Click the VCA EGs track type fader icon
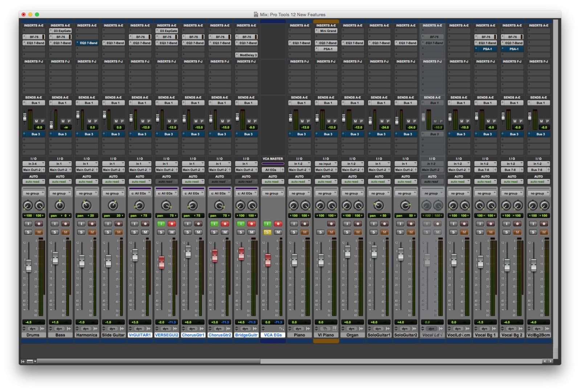This screenshot has width=580, height=392. (281, 328)
